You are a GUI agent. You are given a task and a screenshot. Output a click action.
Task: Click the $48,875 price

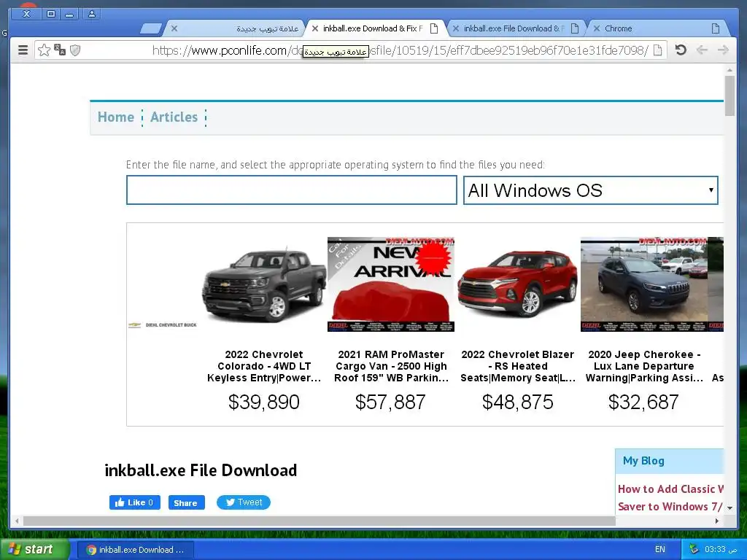click(518, 402)
